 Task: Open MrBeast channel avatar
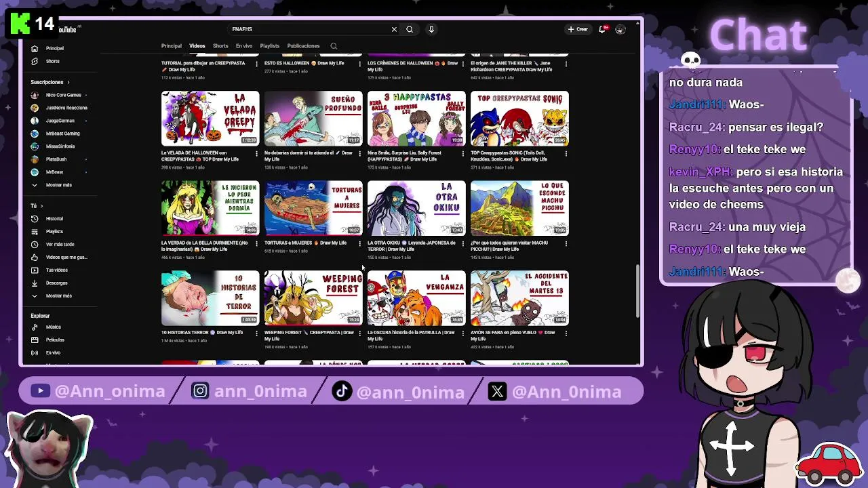click(35, 172)
